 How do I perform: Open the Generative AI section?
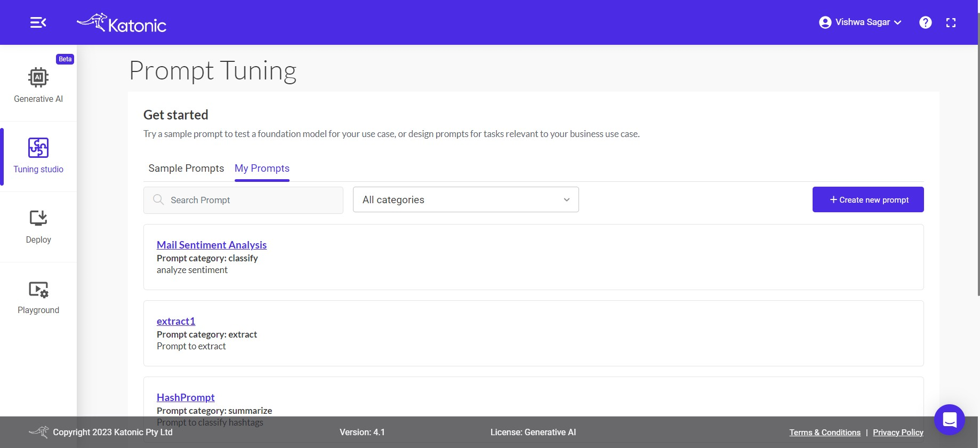coord(38,85)
